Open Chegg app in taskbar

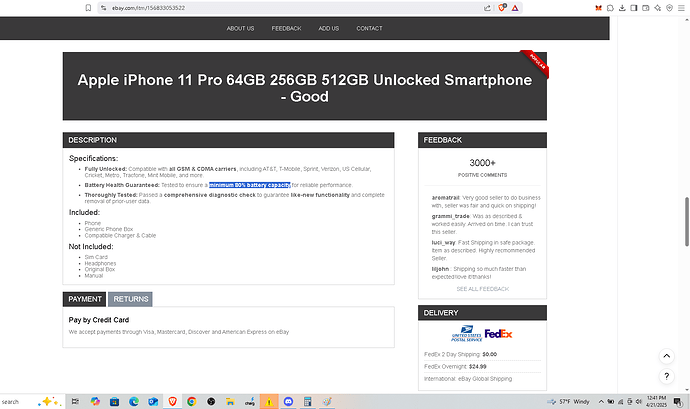[250, 402]
